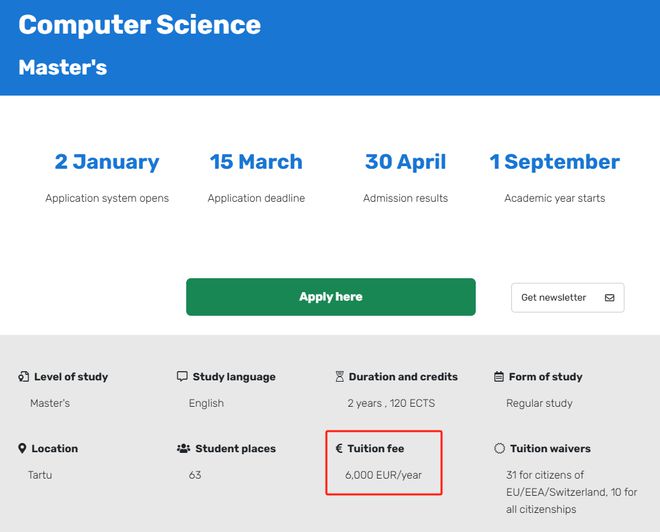
Task: Click the Computer Science page title
Action: (139, 25)
